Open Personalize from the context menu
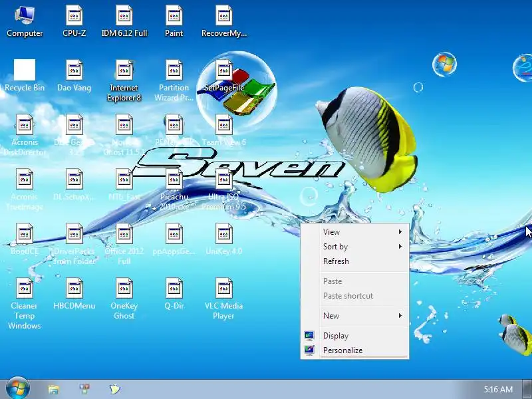 [x=354, y=350]
